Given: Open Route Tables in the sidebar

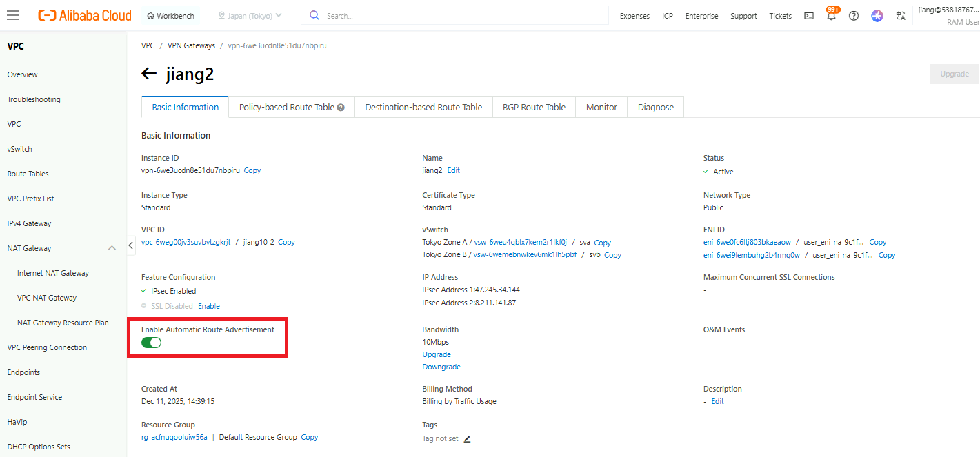Looking at the screenshot, I should tap(28, 174).
